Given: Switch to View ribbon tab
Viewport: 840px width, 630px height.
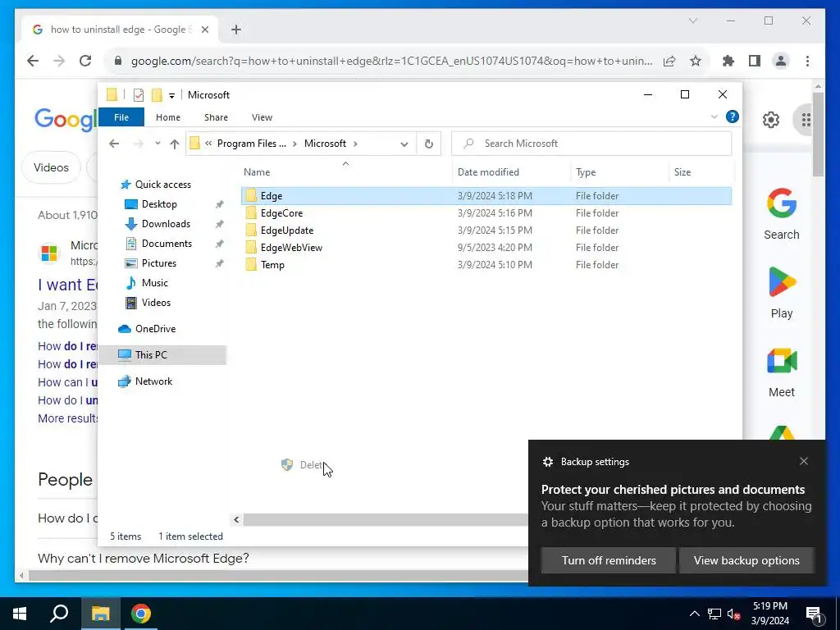Looking at the screenshot, I should 262,117.
